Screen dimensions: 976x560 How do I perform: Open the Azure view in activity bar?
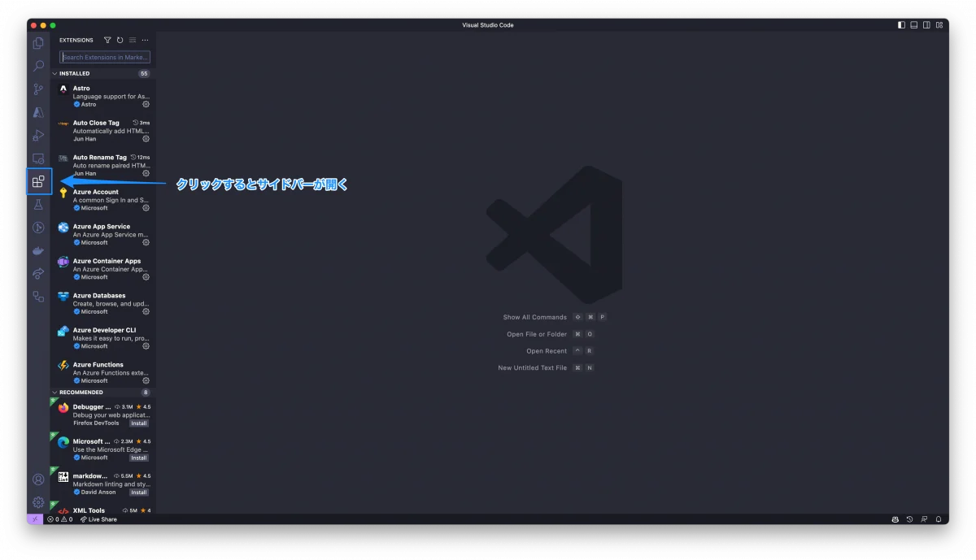38,112
